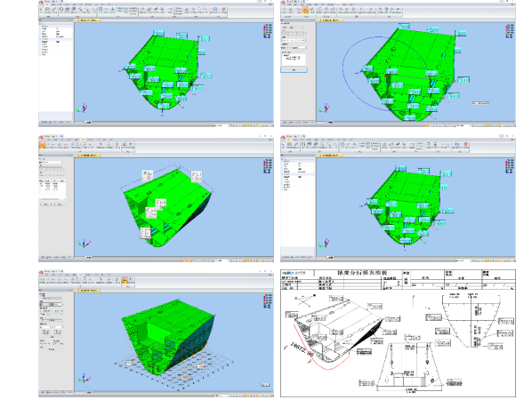Click the red app logo of the top-left window

[41, 3]
